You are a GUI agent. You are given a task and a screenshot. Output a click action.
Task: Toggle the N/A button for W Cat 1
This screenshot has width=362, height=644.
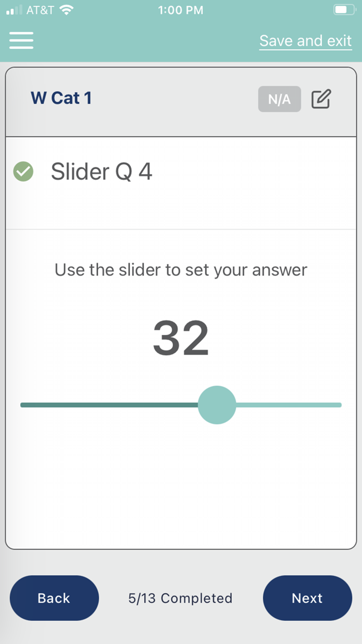pos(279,99)
